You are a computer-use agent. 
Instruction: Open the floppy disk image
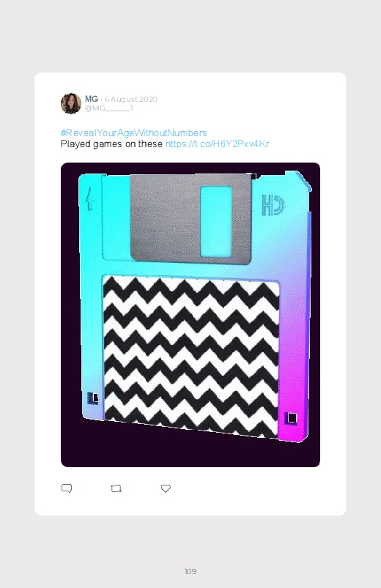[x=190, y=315]
